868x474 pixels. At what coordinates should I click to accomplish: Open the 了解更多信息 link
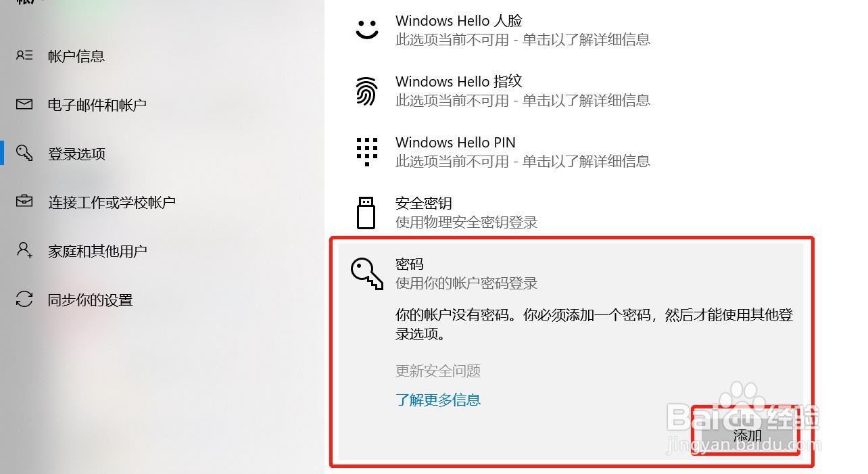tap(438, 400)
